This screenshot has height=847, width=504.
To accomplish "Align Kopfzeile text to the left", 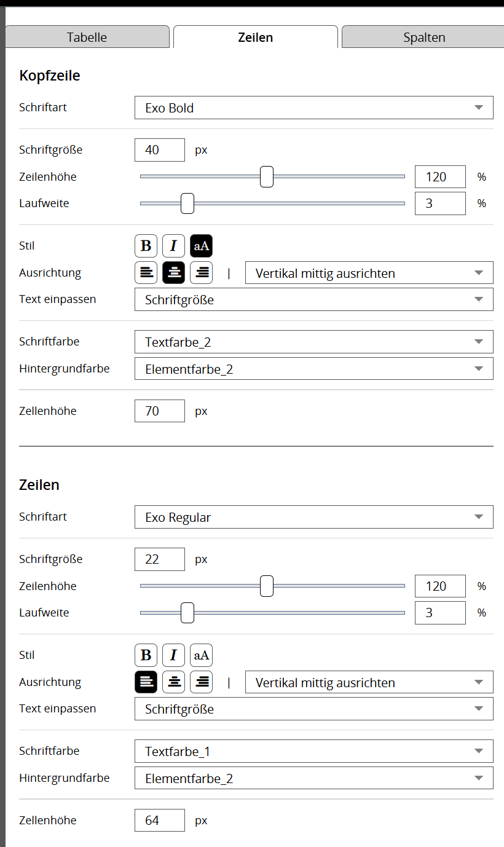I will pos(146,273).
